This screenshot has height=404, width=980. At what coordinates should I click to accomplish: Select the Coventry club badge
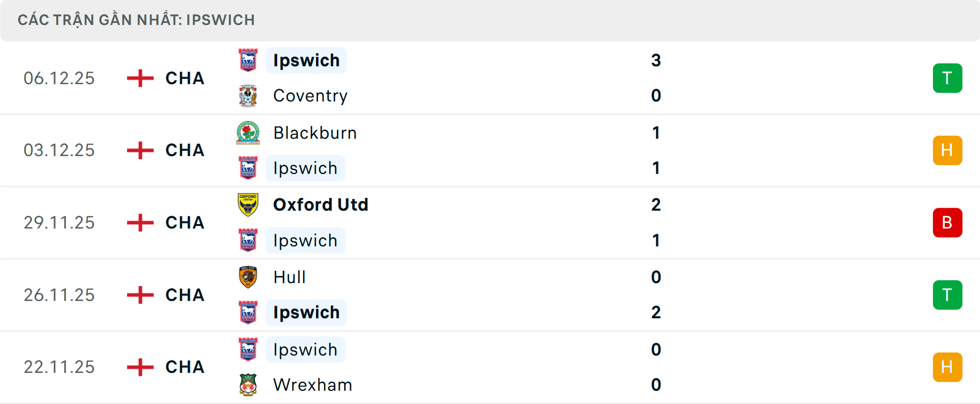[249, 95]
